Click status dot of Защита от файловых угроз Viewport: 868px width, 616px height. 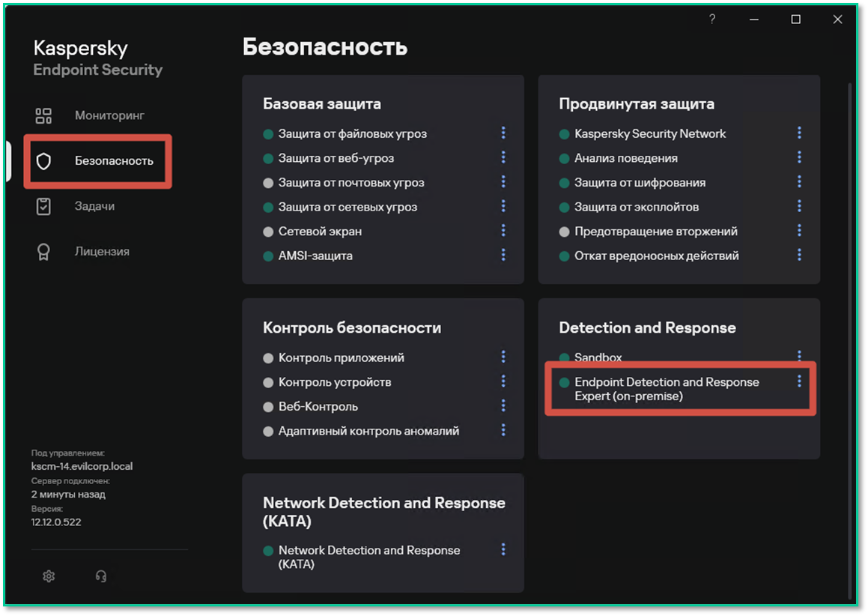268,134
